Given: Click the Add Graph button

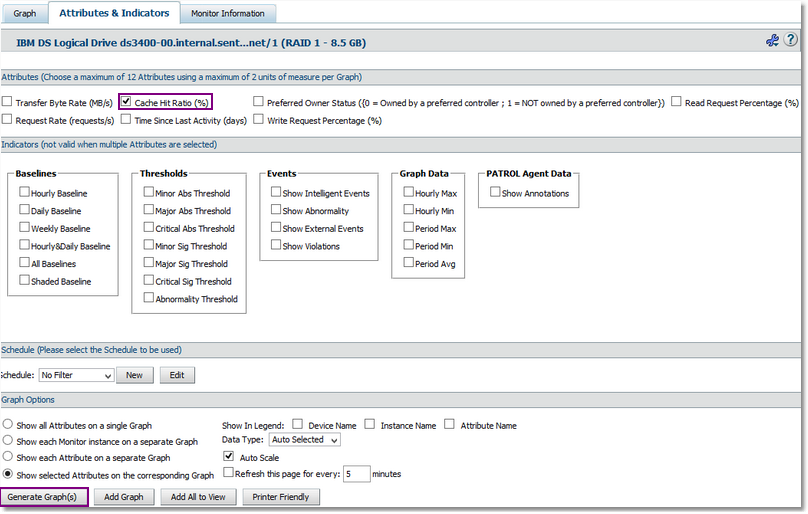Looking at the screenshot, I should pyautogui.click(x=124, y=497).
